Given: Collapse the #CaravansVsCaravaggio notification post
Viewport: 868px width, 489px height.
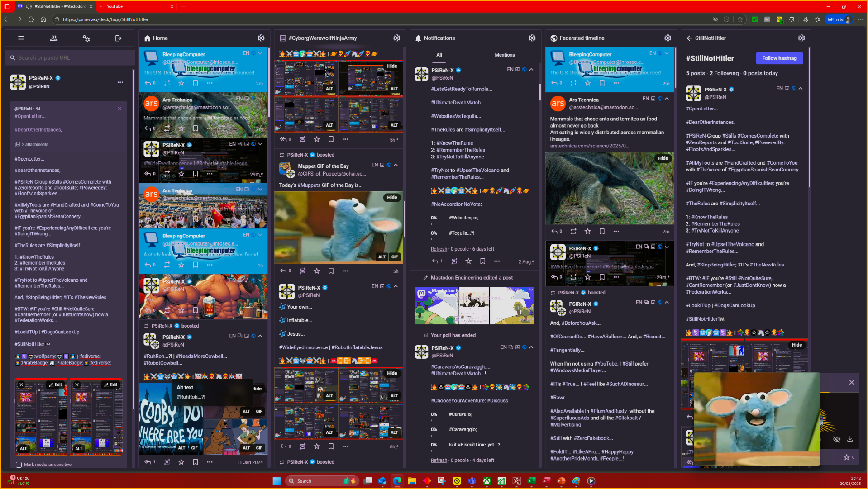Looking at the screenshot, I should [x=531, y=347].
